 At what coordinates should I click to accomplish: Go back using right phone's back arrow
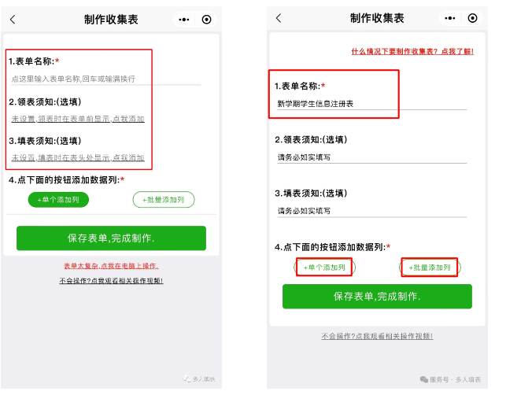point(279,18)
